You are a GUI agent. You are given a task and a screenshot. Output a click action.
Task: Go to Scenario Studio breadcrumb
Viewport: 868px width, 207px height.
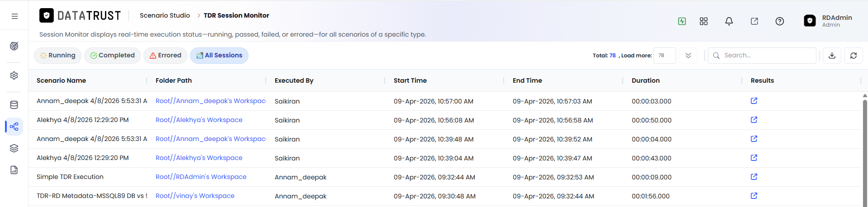[165, 15]
